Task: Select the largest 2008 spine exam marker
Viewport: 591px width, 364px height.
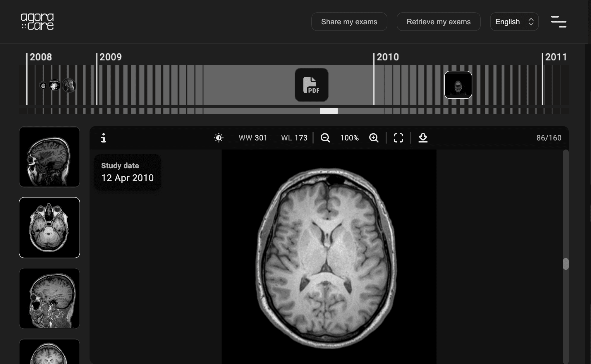Action: click(x=69, y=85)
